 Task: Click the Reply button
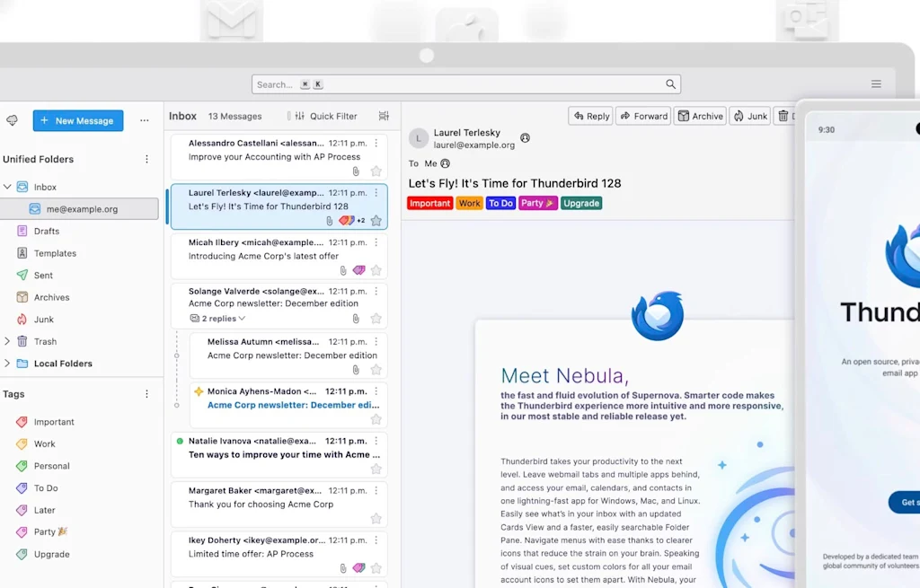(591, 116)
